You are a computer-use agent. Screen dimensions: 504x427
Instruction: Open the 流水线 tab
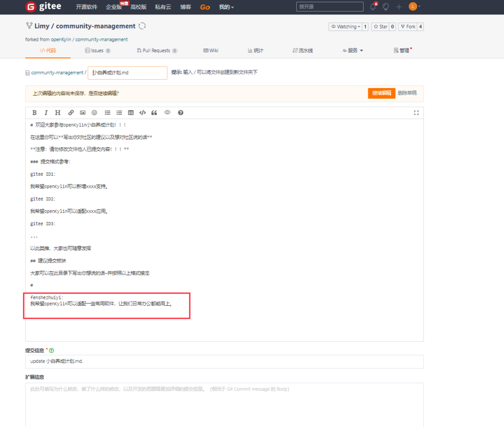[302, 50]
